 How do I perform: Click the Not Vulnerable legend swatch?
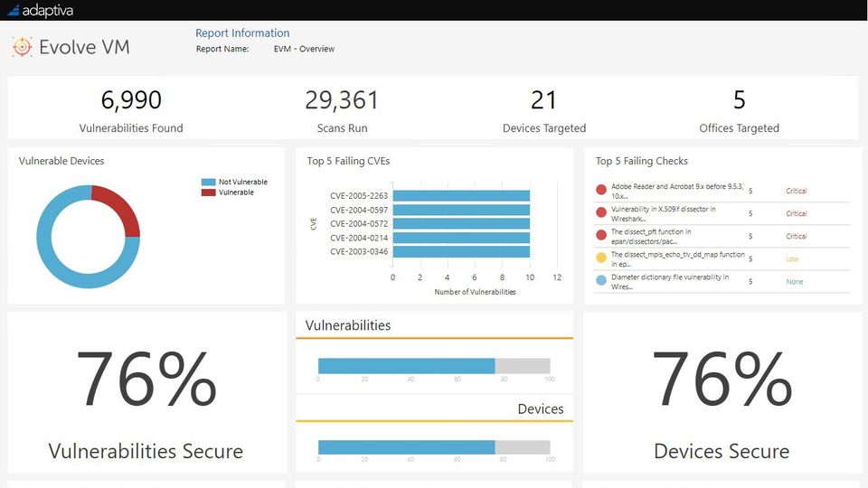208,182
